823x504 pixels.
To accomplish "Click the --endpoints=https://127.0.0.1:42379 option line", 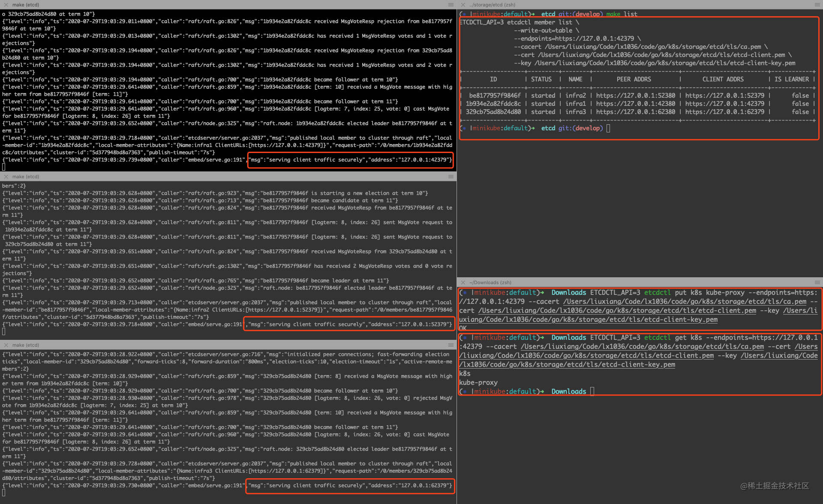I will coord(577,39).
